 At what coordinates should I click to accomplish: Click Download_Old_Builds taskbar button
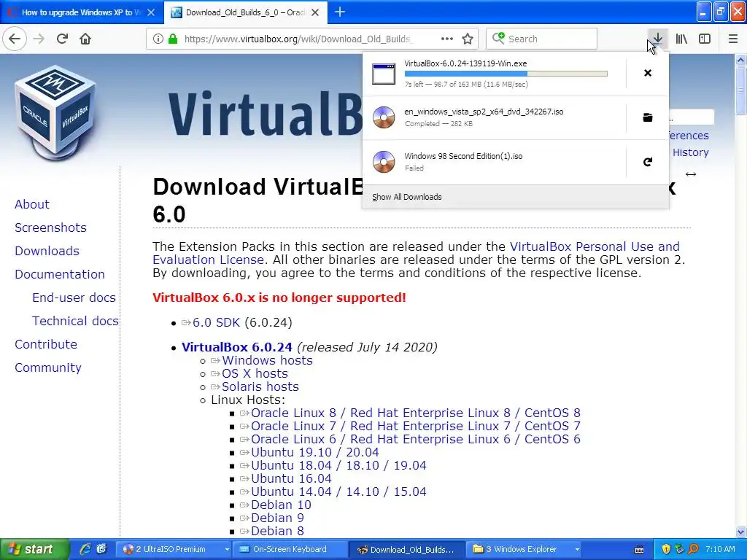point(406,549)
